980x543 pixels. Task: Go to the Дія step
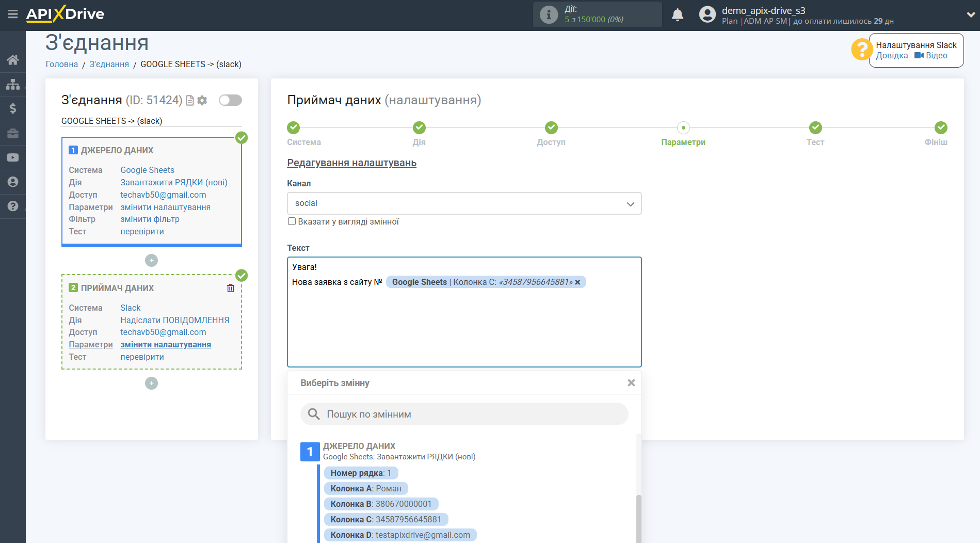click(x=419, y=127)
